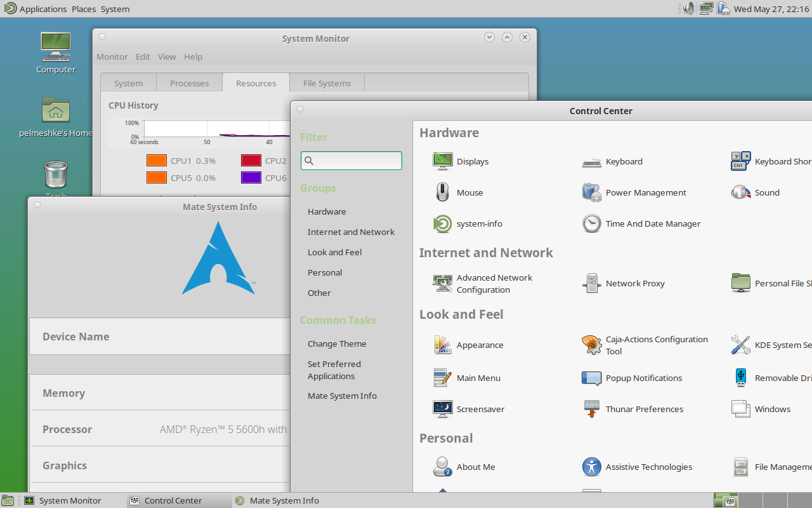Screen dimensions: 812x508
Task: Jump to the Look and Feel group in the sidebar
Action: [x=334, y=252]
